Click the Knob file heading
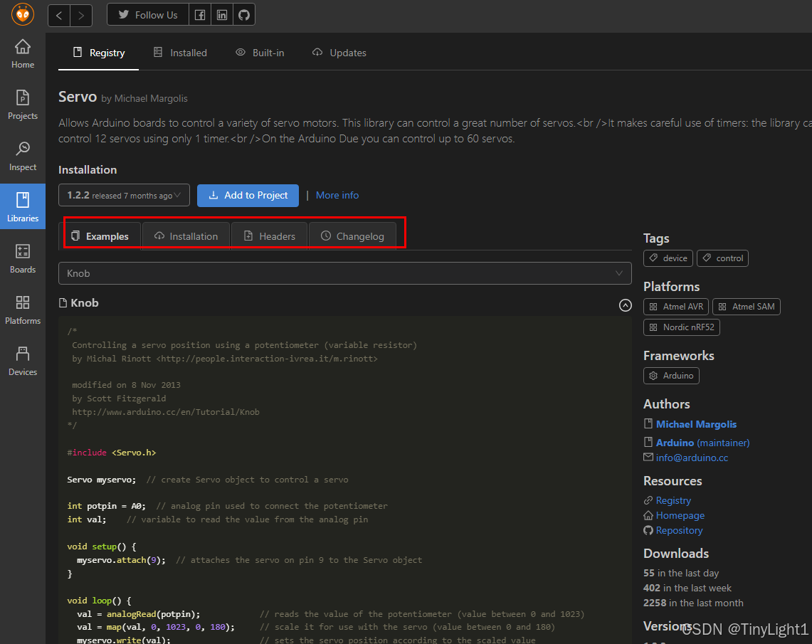 79,303
